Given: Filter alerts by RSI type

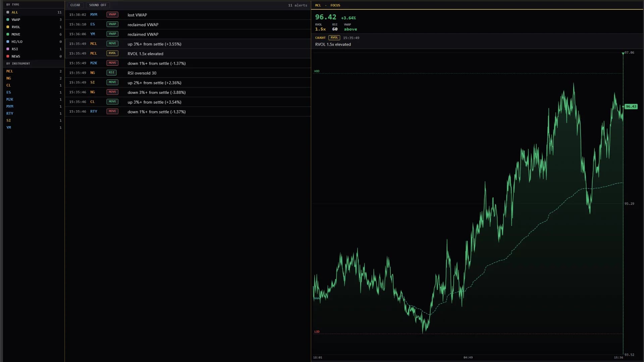Looking at the screenshot, I should 34,49.
